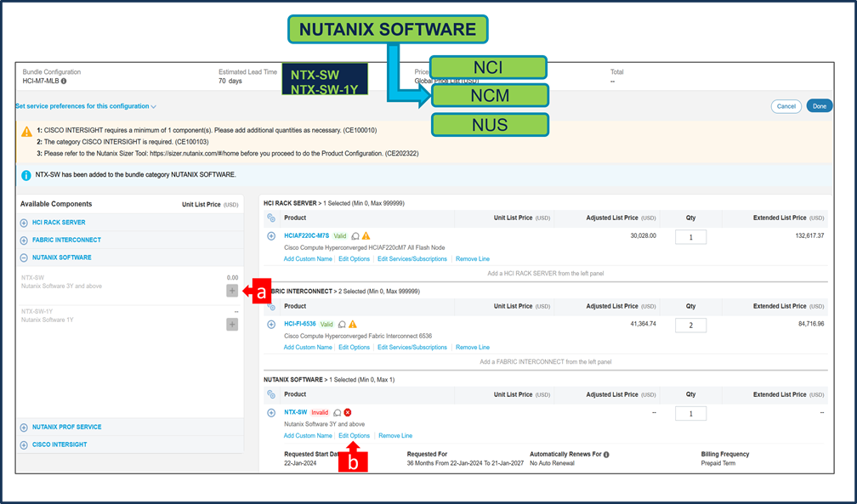Click 'No Auto Renewal' value

552,463
